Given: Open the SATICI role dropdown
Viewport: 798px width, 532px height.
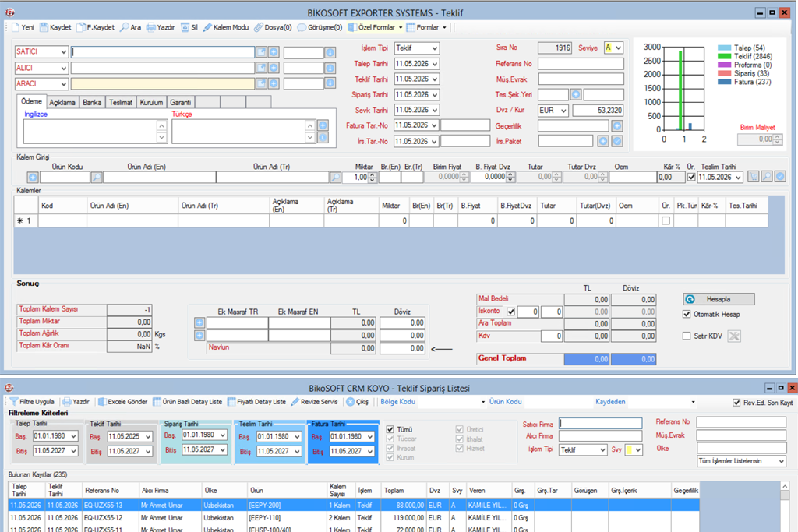Looking at the screenshot, I should click(x=63, y=52).
